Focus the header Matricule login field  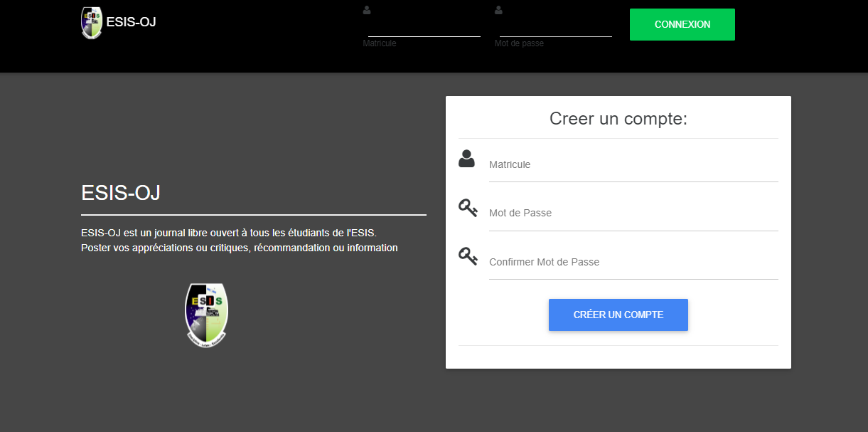click(424, 27)
